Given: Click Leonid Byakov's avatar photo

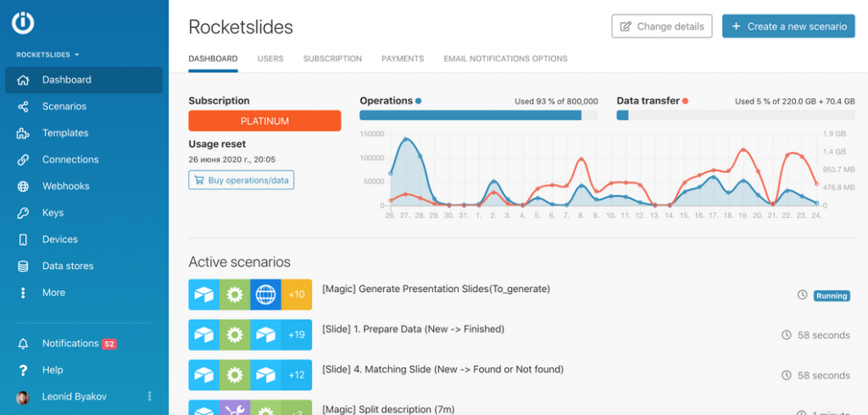Looking at the screenshot, I should 23,397.
